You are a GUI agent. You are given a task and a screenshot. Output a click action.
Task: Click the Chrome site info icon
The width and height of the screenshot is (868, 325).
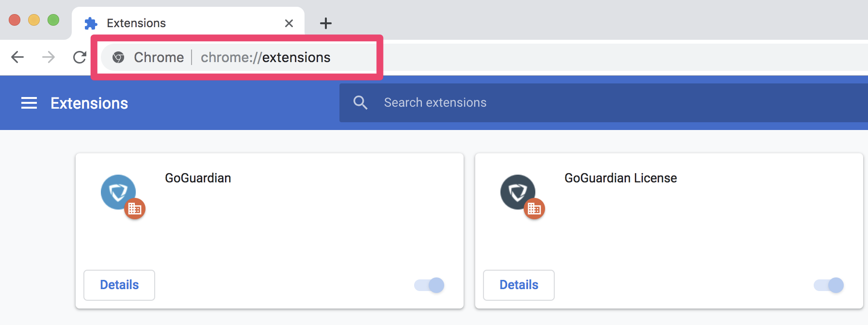tap(118, 57)
